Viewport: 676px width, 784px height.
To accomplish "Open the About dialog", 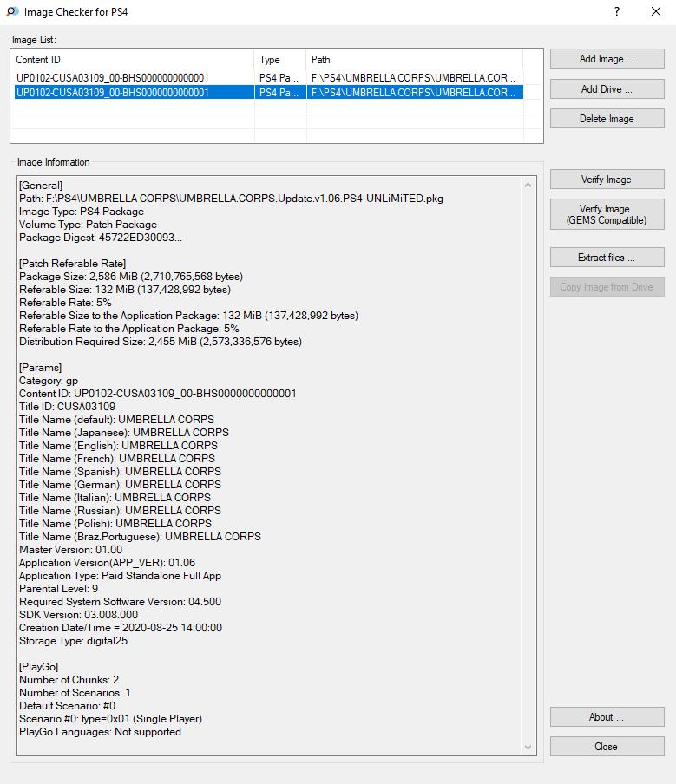I will [607, 717].
